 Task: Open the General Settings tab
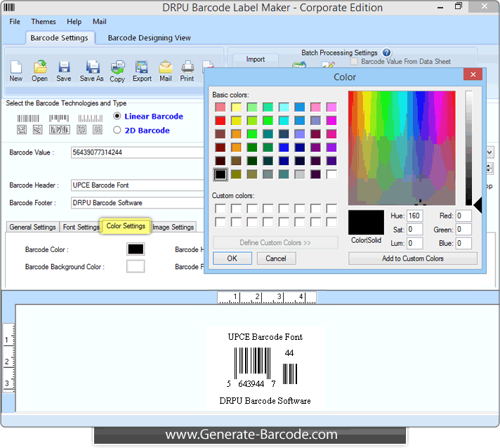click(x=32, y=227)
